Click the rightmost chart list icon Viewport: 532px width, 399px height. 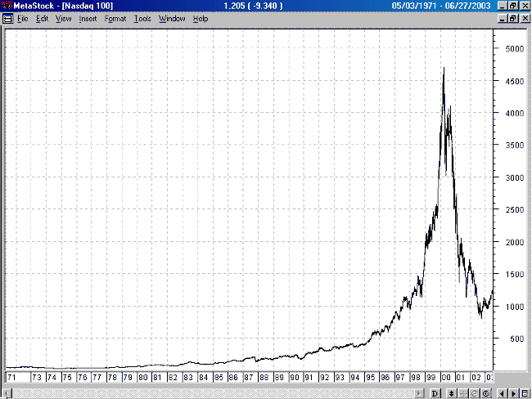[x=524, y=393]
